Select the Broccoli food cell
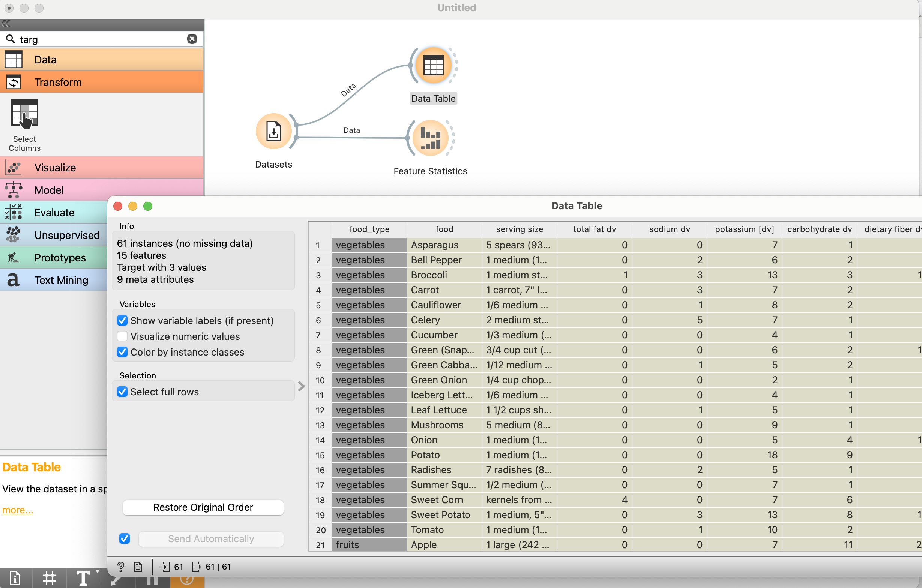Viewport: 922px width, 588px height. (444, 275)
